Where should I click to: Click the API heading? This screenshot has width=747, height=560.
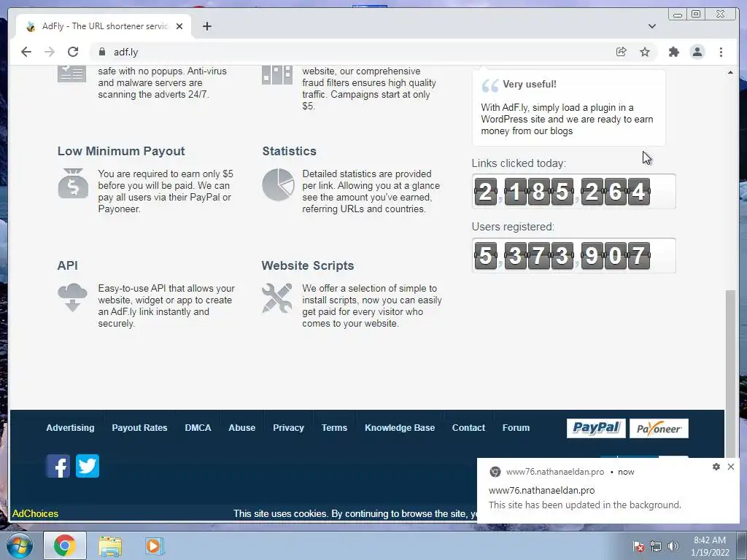(68, 265)
